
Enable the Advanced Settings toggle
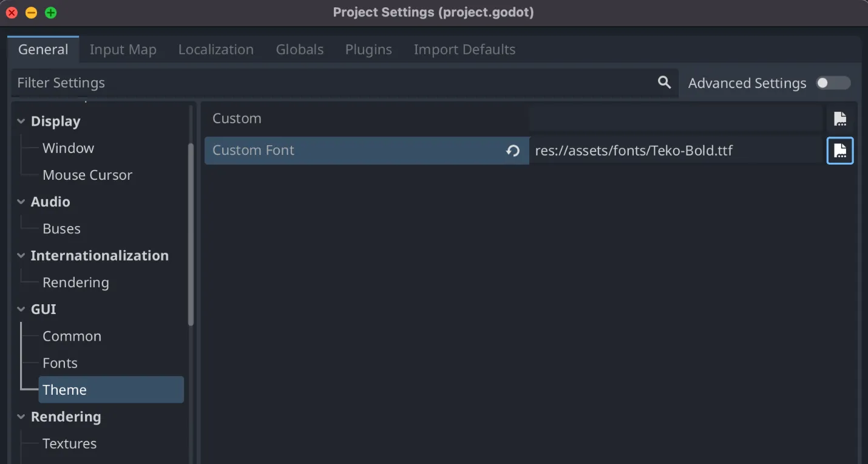pos(833,83)
